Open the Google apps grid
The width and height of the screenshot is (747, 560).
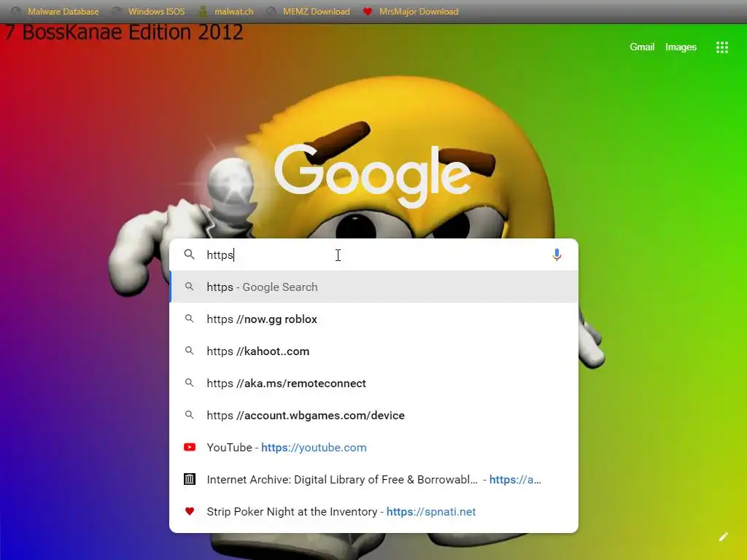[721, 47]
